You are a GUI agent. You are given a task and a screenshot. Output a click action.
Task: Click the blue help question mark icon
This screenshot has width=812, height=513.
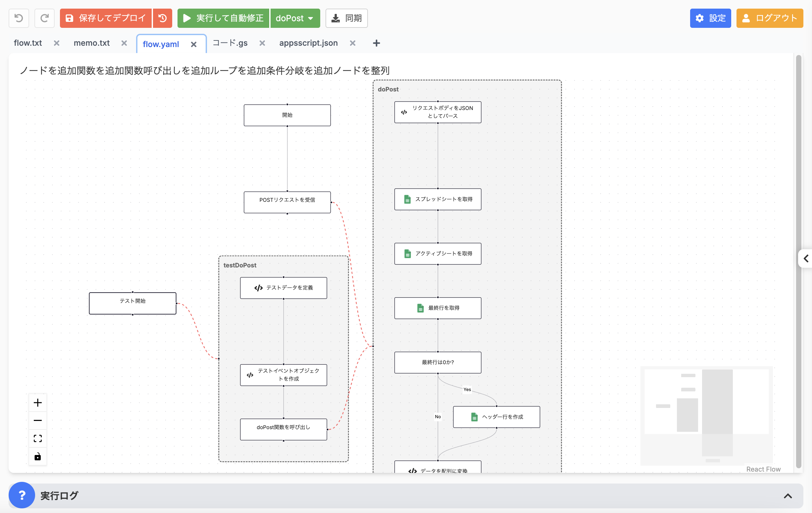point(22,495)
